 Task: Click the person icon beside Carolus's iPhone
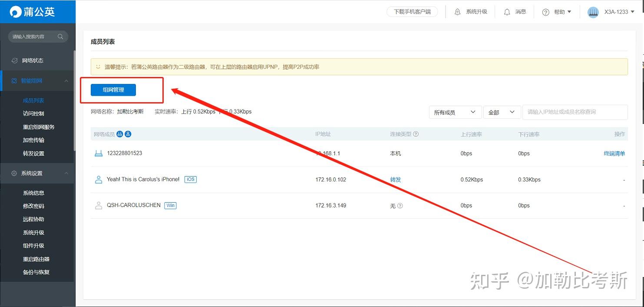(x=99, y=179)
